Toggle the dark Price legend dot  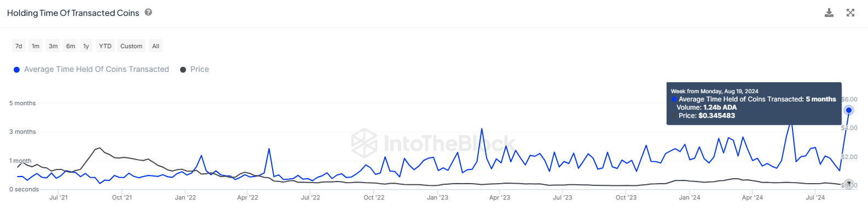click(x=183, y=70)
